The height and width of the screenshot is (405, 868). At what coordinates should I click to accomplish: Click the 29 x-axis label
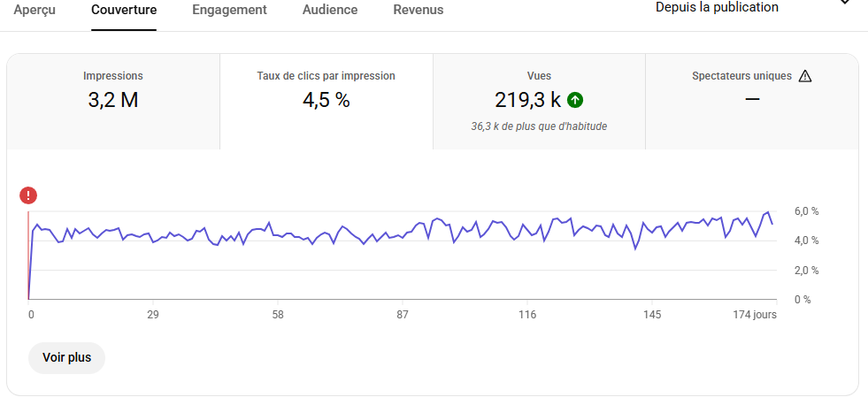pyautogui.click(x=153, y=315)
